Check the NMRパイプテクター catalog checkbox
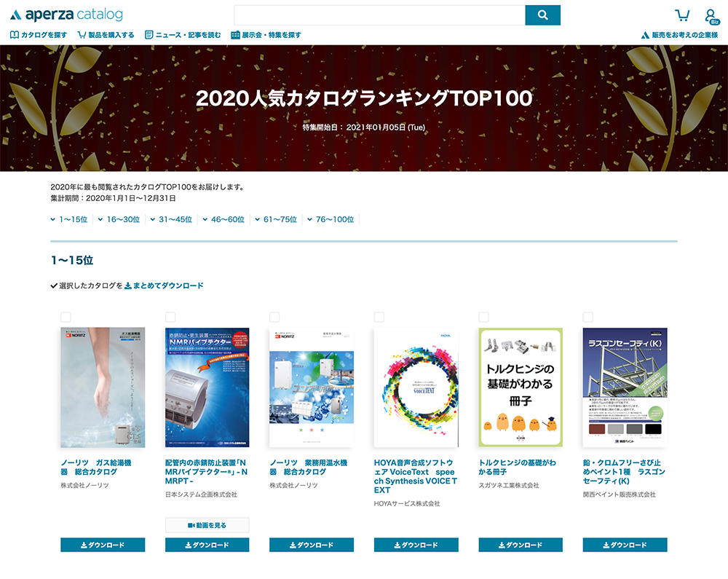This screenshot has height=579, width=728. coord(170,317)
